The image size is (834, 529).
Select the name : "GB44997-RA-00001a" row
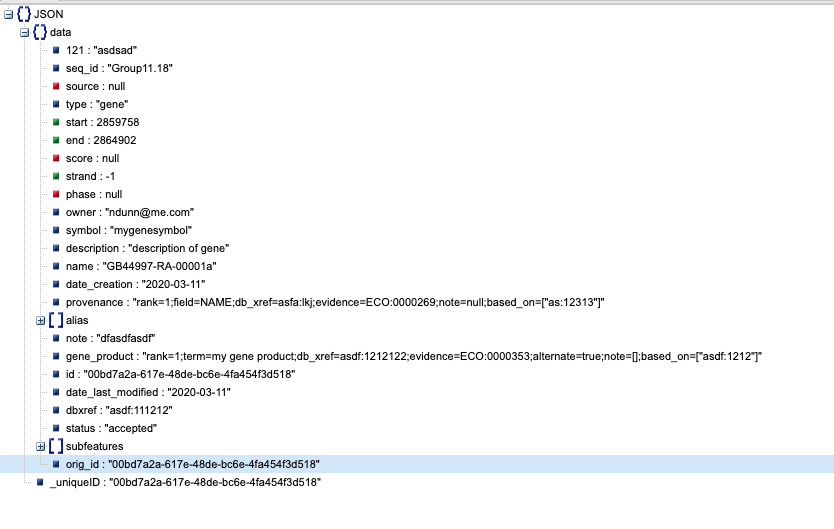141,266
